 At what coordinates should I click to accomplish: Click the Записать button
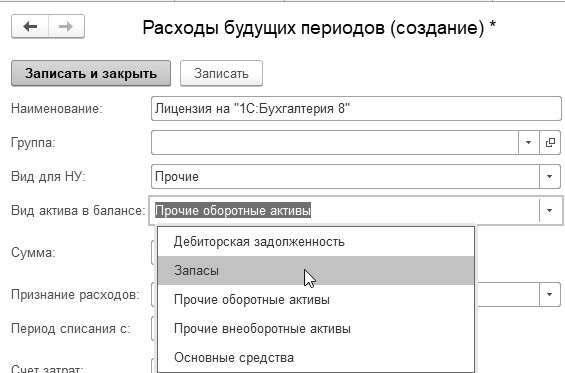221,74
